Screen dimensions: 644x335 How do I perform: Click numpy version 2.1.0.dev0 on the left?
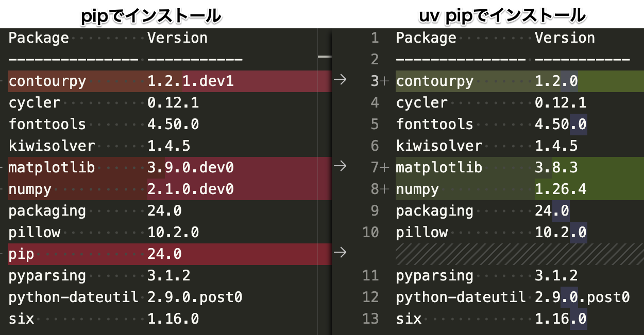[191, 189]
